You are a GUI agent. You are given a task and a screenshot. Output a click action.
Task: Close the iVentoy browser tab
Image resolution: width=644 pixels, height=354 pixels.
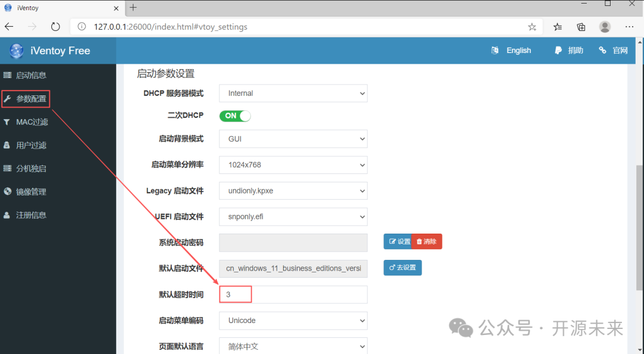(116, 8)
